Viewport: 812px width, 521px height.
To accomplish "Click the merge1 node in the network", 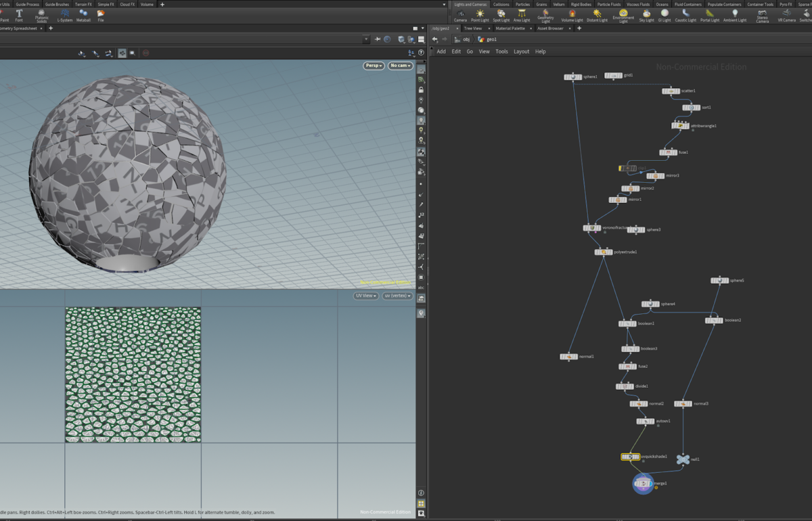I will coord(643,484).
